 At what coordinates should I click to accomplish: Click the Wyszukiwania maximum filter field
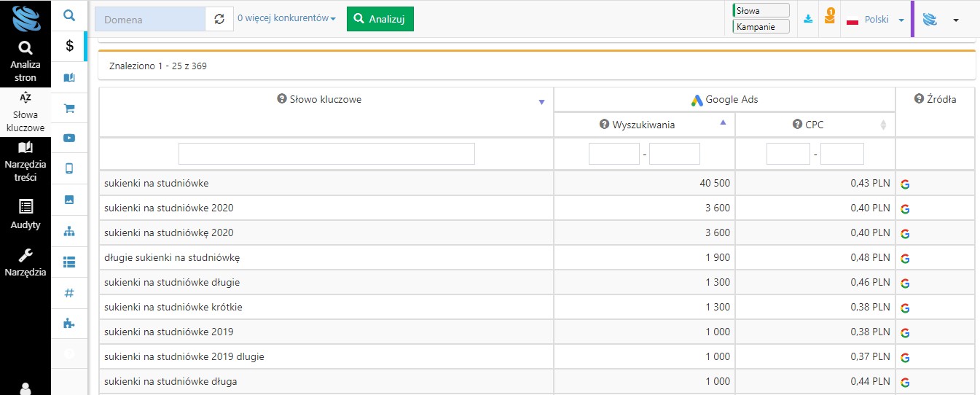(x=675, y=154)
